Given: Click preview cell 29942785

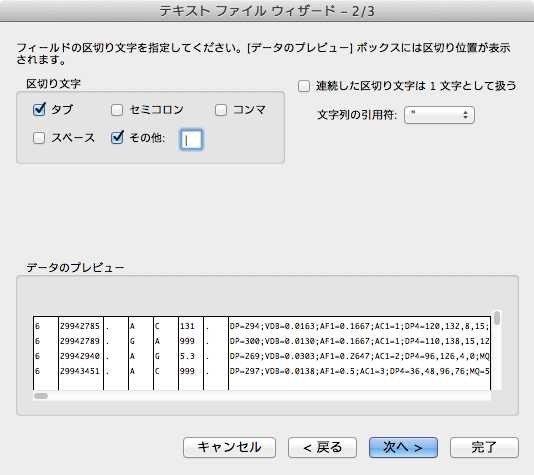Looking at the screenshot, I should pyautogui.click(x=80, y=326).
